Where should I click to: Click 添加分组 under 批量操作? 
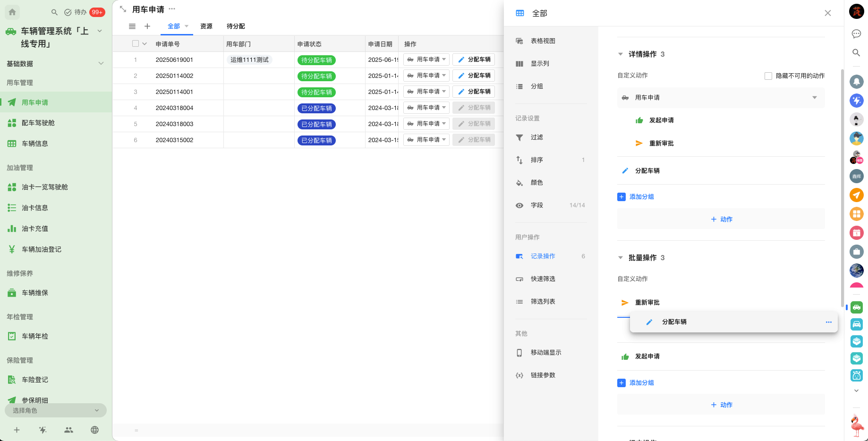click(636, 383)
